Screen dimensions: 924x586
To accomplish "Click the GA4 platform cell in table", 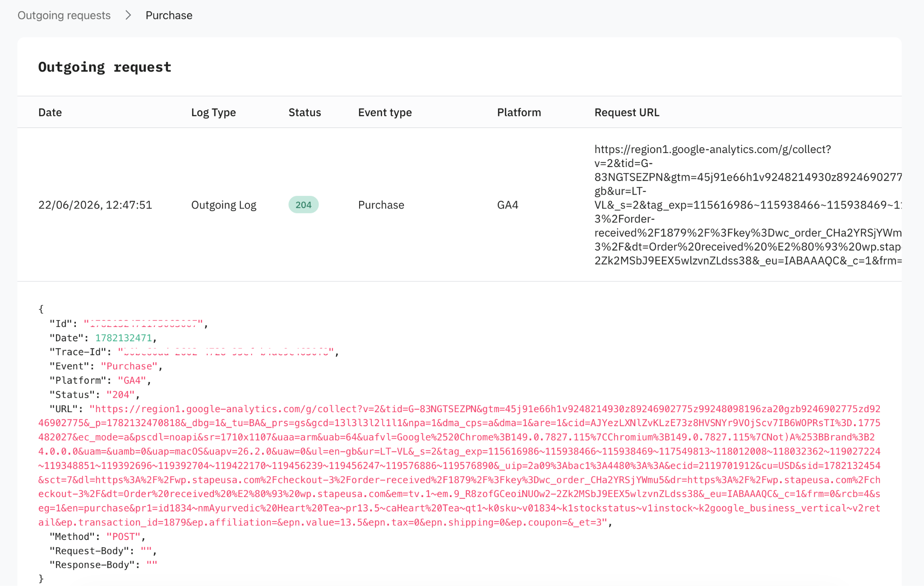I will [508, 205].
